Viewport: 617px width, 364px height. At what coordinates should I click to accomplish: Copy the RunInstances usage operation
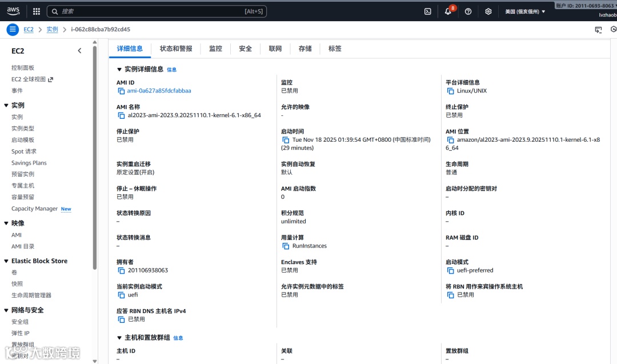click(286, 246)
